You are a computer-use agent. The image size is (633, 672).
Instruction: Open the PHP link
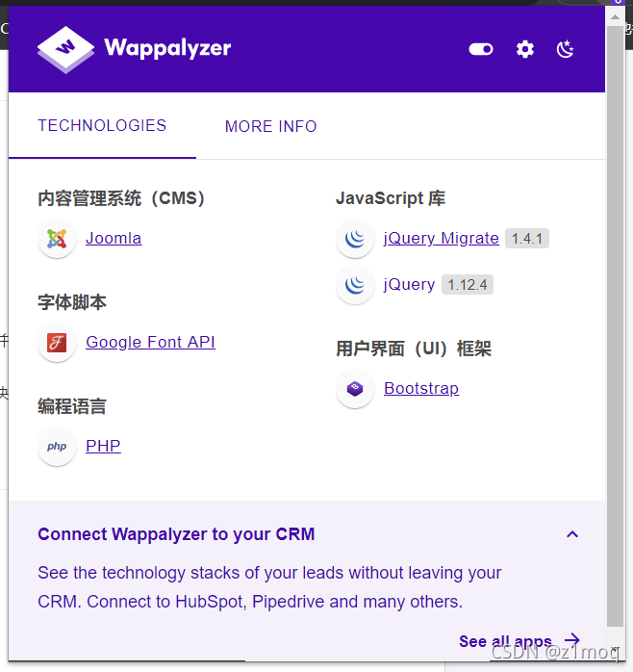click(103, 446)
